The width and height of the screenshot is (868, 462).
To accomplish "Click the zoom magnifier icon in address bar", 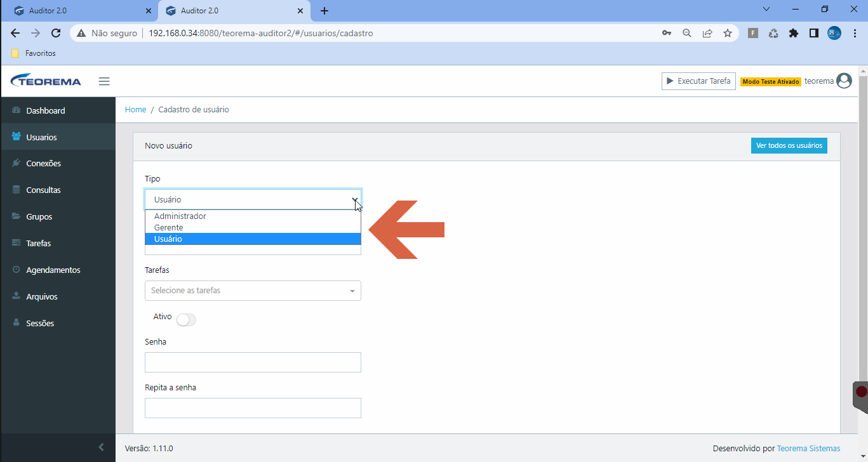I will click(x=687, y=33).
